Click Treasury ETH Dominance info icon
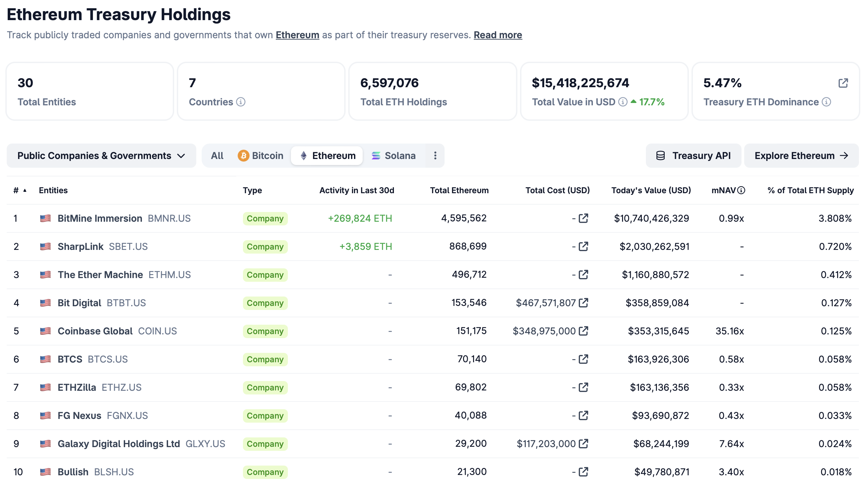868x481 pixels. click(826, 102)
